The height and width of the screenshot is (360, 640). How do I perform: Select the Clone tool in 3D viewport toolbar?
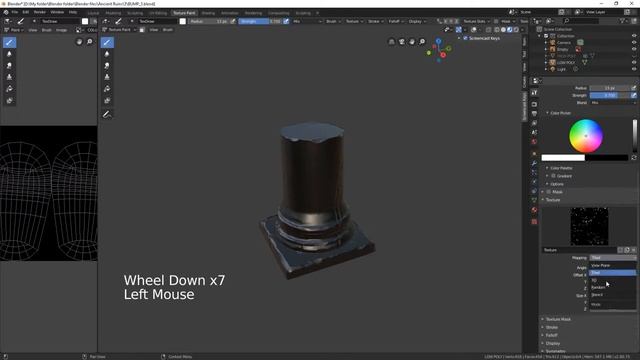pyautogui.click(x=107, y=77)
